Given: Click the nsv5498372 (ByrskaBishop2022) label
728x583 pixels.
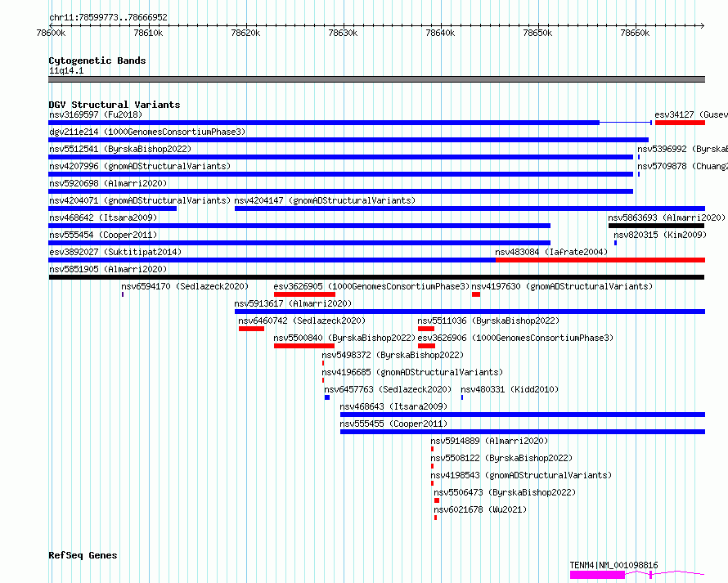Looking at the screenshot, I should 393,355.
